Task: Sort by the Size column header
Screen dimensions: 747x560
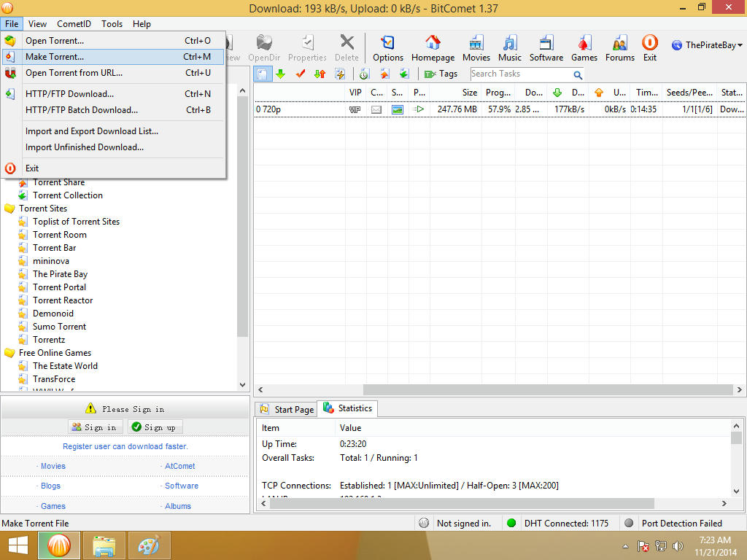Action: pyautogui.click(x=455, y=93)
